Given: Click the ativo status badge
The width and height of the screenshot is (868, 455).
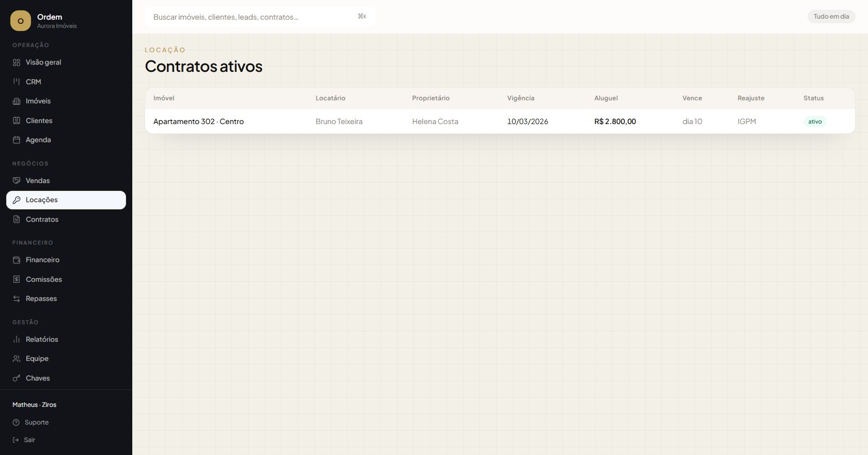Looking at the screenshot, I should (x=815, y=122).
